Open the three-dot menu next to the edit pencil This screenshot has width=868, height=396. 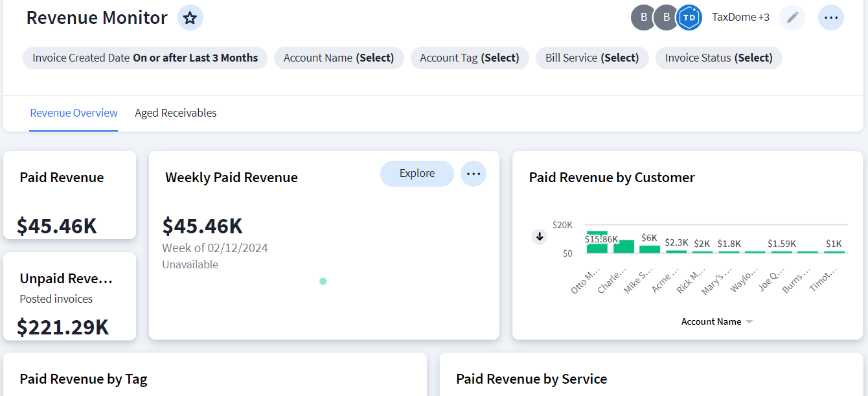[831, 17]
